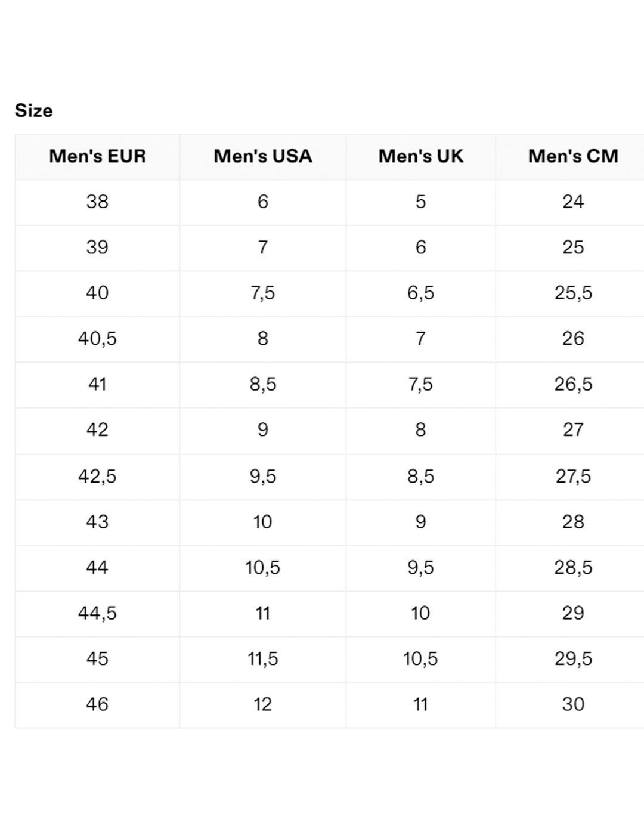The width and height of the screenshot is (644, 835).
Task: Click the Men's EUR column header
Action: click(97, 156)
